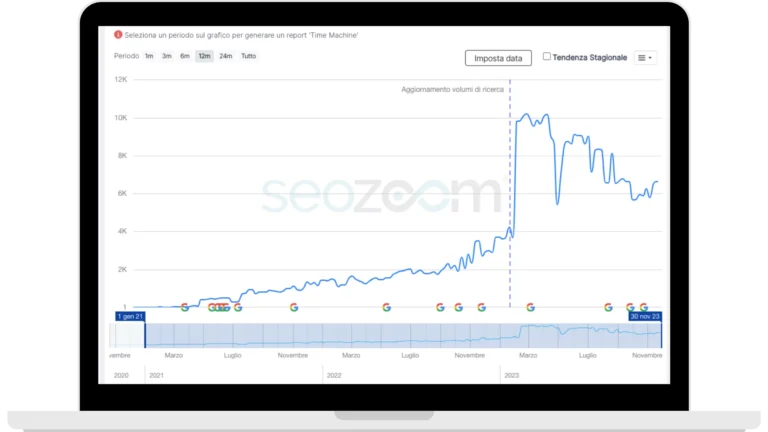Click the Google update icon near mid 2022
The width and height of the screenshot is (768, 432).
386,307
